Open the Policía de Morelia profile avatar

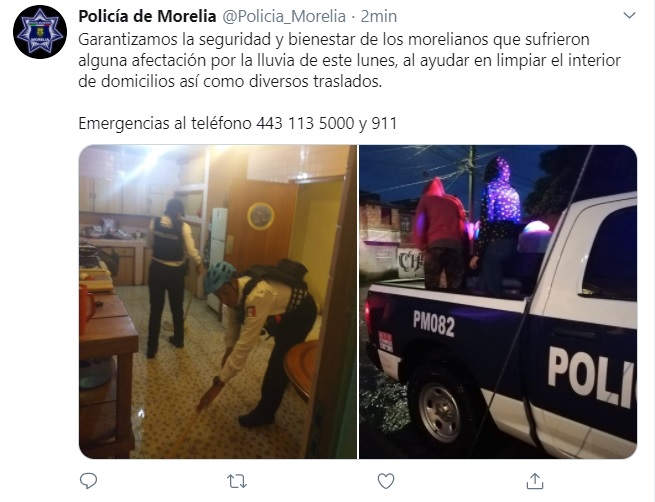[40, 32]
